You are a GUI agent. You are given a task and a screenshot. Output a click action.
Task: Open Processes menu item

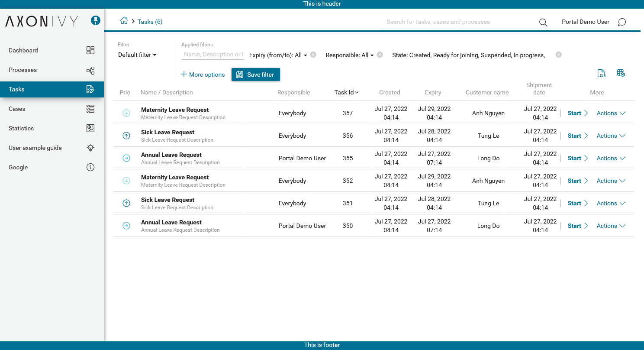tap(52, 70)
